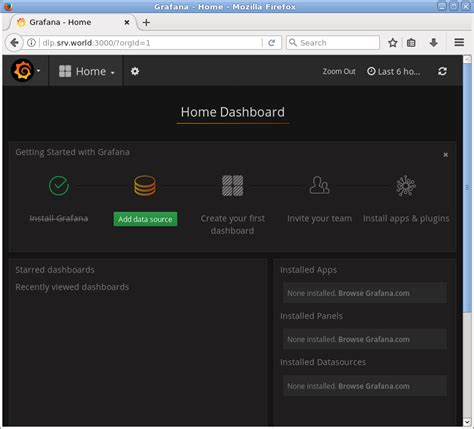The image size is (474, 429).
Task: Click the orange data source database icon
Action: click(x=145, y=186)
